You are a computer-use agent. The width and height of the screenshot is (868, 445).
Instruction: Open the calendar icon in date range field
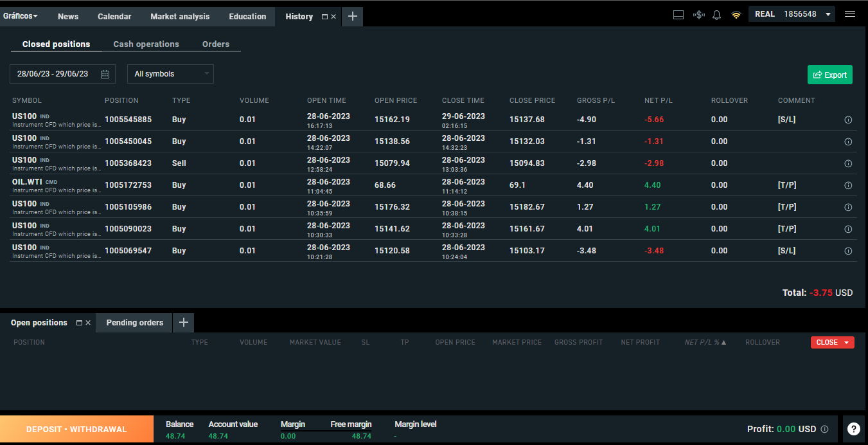point(105,74)
